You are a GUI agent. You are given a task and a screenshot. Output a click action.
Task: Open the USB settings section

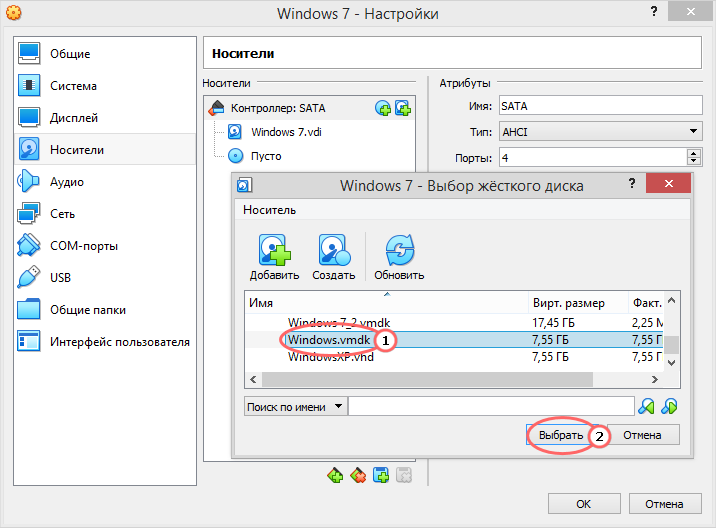[x=105, y=277]
